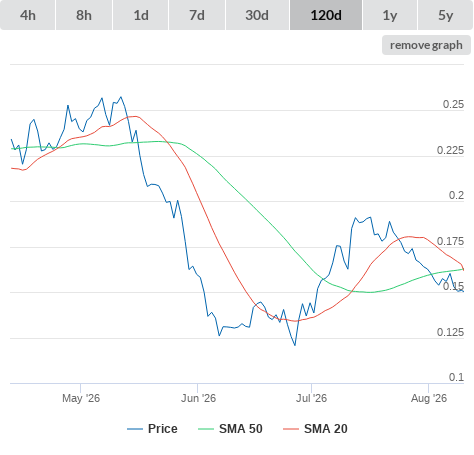Click the red SMA 20 legend marker
The width and height of the screenshot is (474, 455).
point(291,429)
